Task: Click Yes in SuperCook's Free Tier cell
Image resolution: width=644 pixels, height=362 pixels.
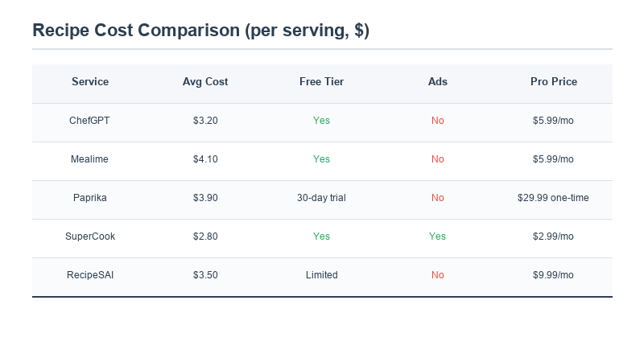Action: tap(321, 237)
